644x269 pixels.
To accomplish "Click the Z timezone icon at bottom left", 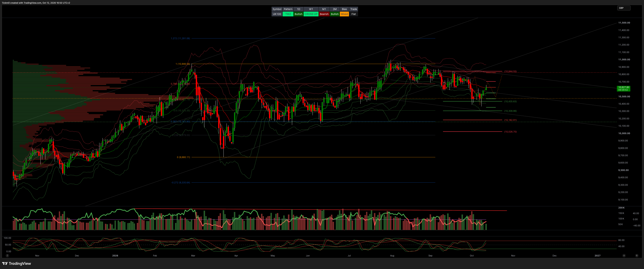I will click(x=7, y=256).
